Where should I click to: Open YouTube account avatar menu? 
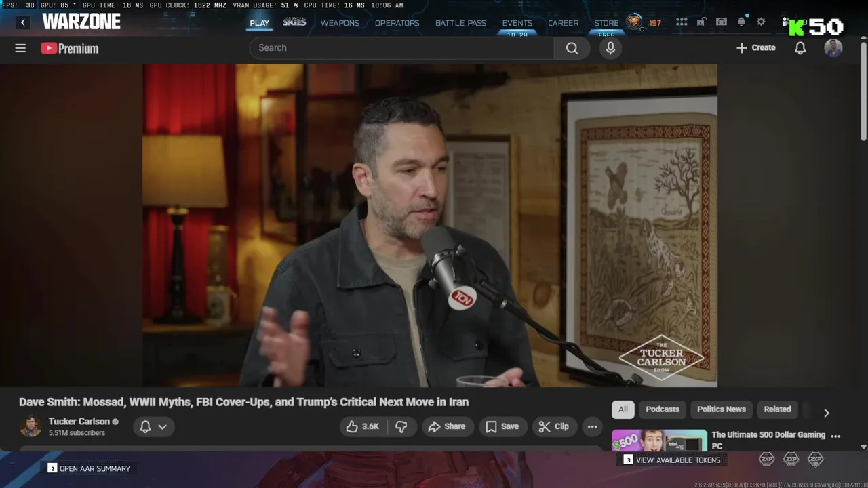(833, 48)
